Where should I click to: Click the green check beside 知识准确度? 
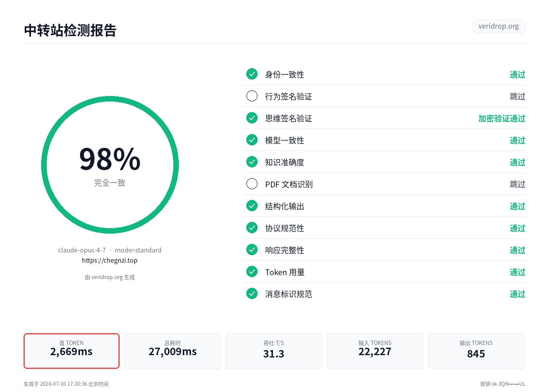tap(252, 162)
